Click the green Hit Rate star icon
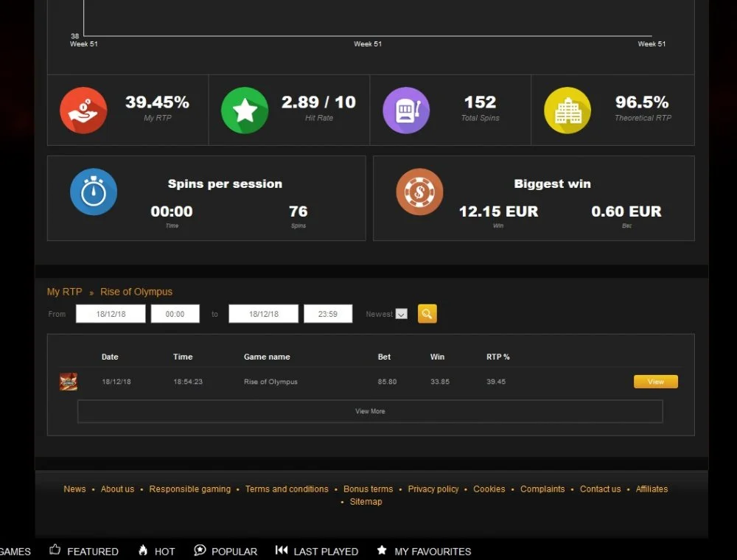 pyautogui.click(x=245, y=111)
